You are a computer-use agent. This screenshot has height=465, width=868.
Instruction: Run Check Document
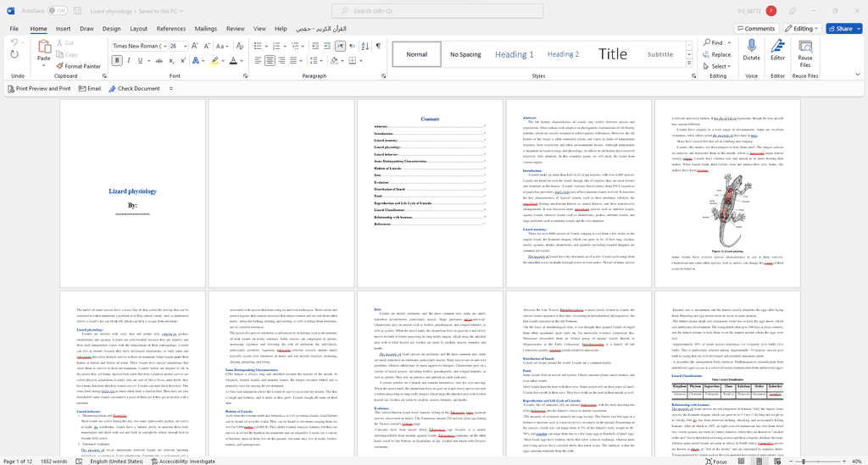(x=134, y=88)
